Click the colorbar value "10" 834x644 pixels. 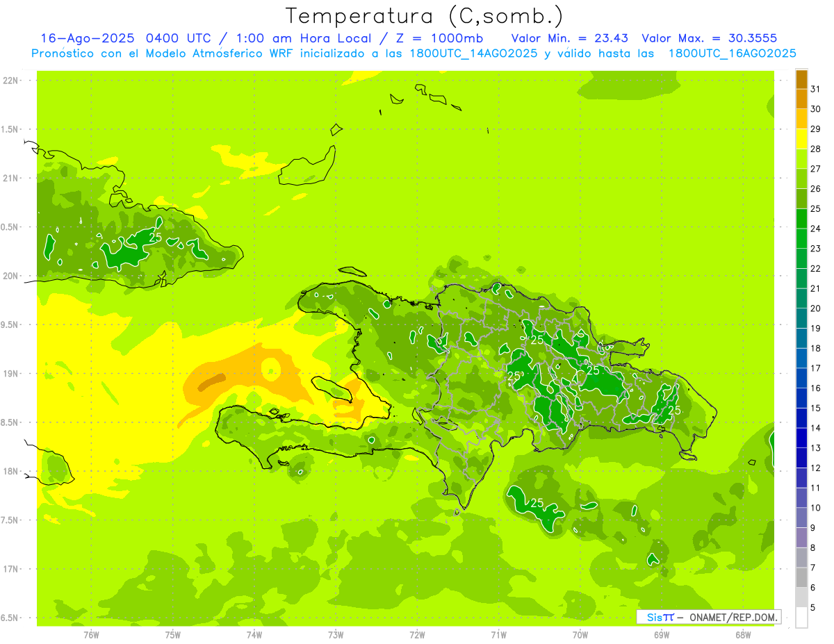816,508
